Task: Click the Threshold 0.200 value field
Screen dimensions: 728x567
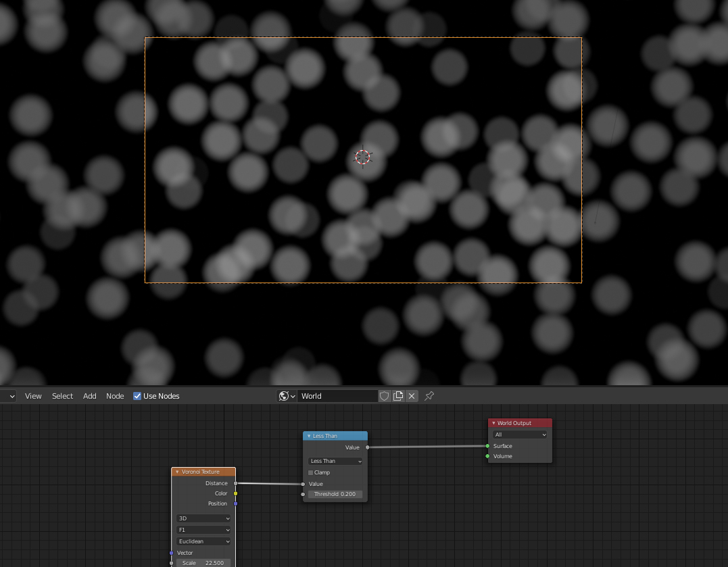Action: point(335,494)
